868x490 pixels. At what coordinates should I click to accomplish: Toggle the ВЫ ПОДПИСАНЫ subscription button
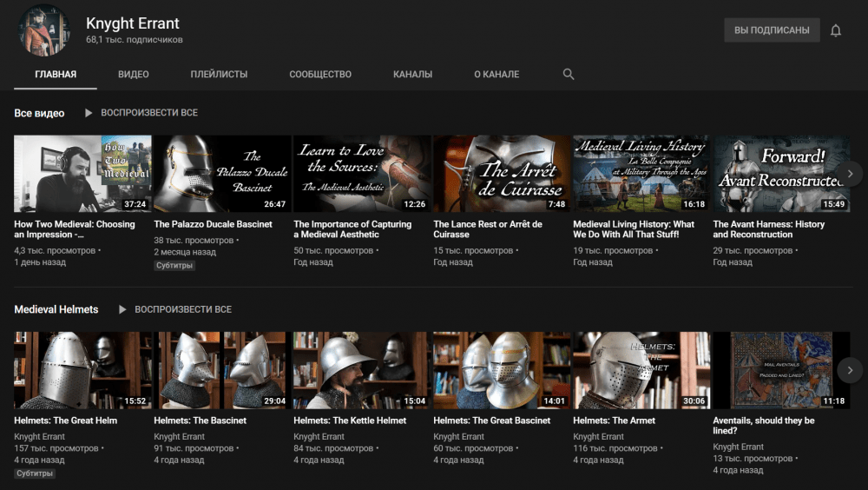click(x=772, y=30)
